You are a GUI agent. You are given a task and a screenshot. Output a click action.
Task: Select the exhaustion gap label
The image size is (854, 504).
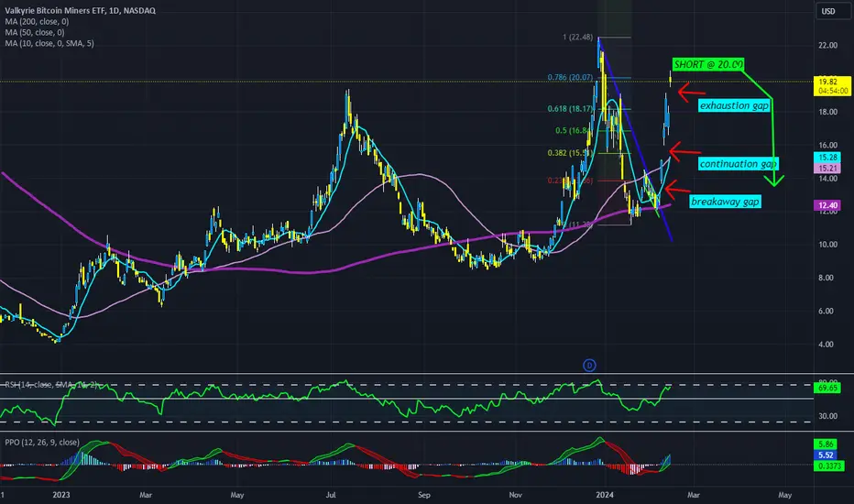coord(734,105)
